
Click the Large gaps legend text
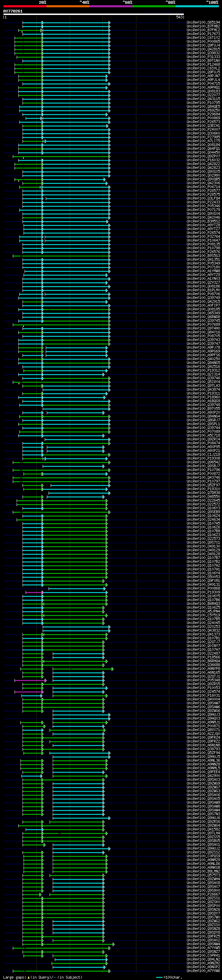click(x=43, y=977)
